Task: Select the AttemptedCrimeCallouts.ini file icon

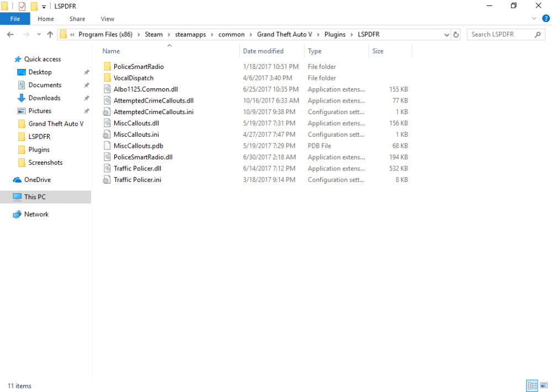Action: pyautogui.click(x=107, y=112)
